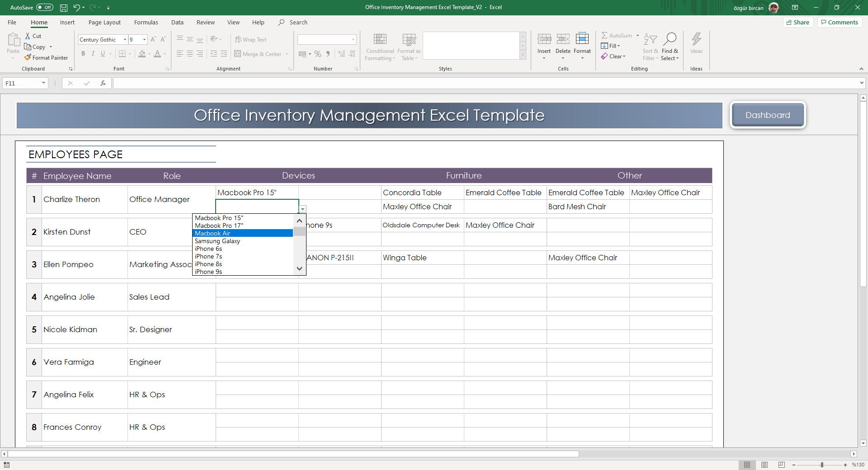Open the font size dropdown
The image size is (868, 470).
144,39
